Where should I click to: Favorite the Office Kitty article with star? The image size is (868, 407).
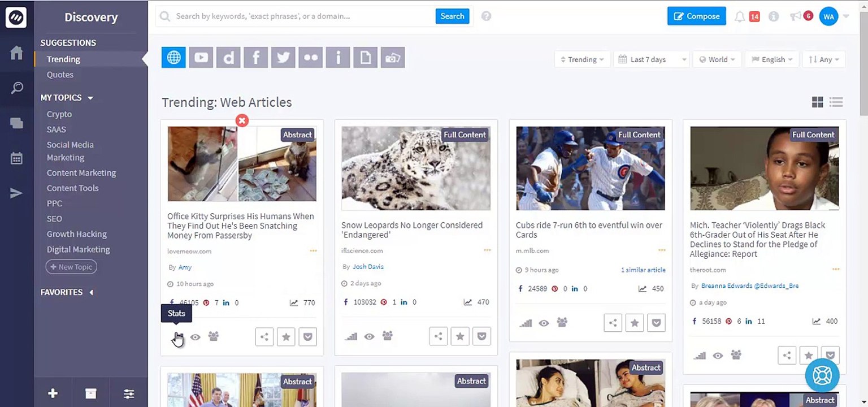[x=286, y=337]
